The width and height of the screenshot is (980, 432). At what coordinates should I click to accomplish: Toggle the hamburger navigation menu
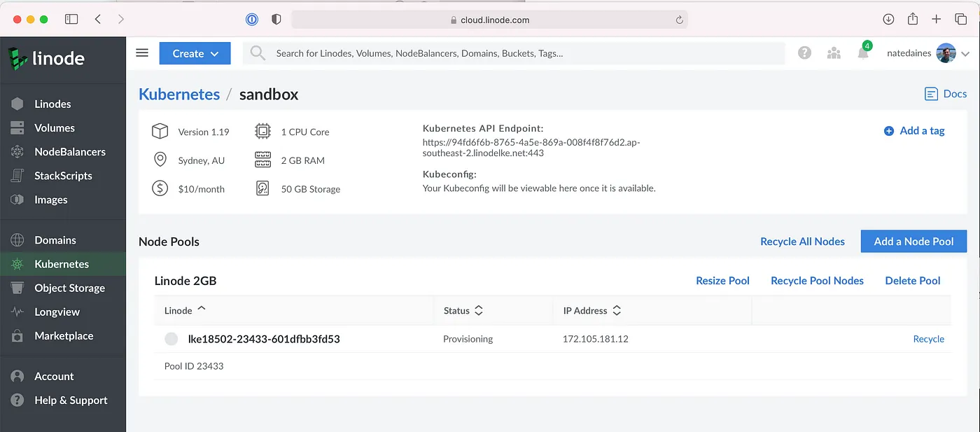142,53
